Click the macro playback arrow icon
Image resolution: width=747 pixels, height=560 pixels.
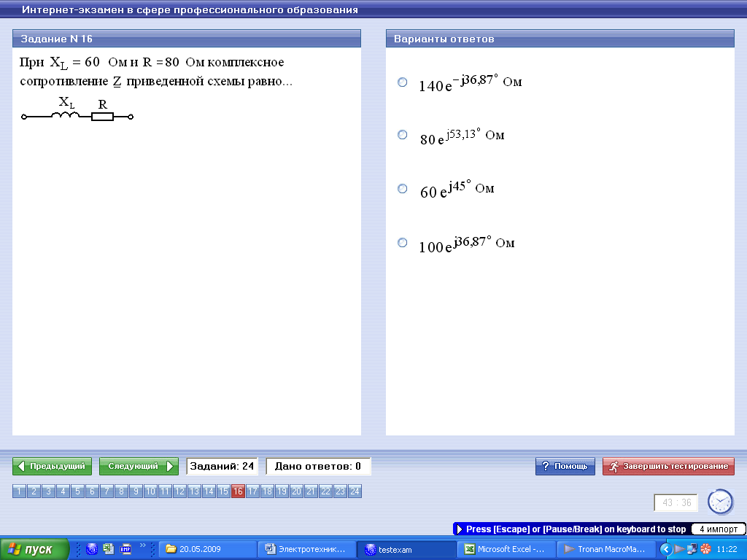click(460, 529)
